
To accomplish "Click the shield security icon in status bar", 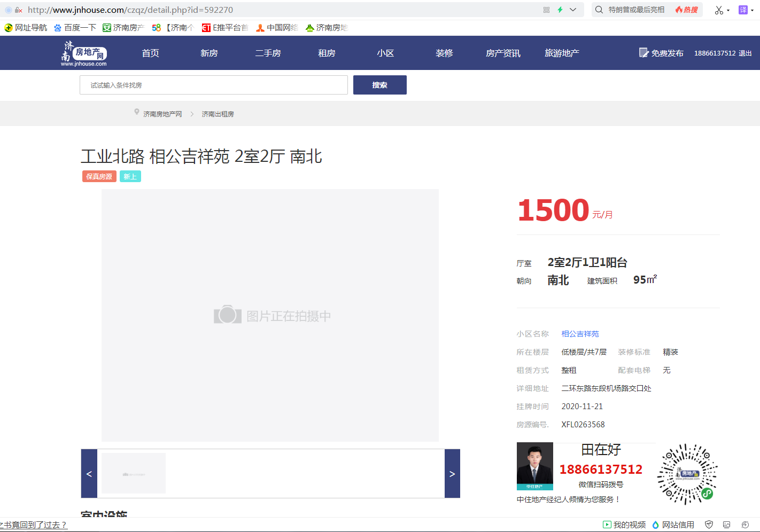I will (709, 525).
